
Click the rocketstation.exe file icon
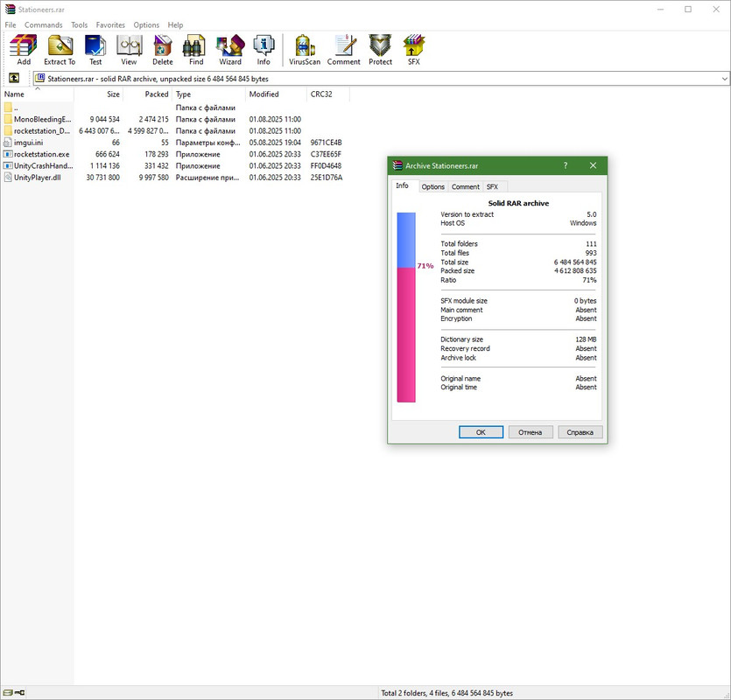click(8, 154)
